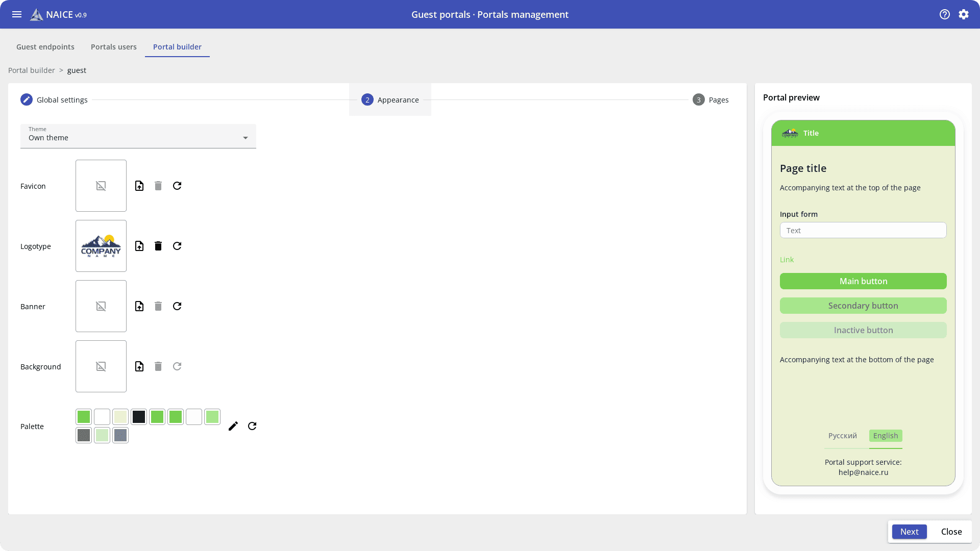Upload a Banner image file
980x551 pixels.
pos(139,306)
